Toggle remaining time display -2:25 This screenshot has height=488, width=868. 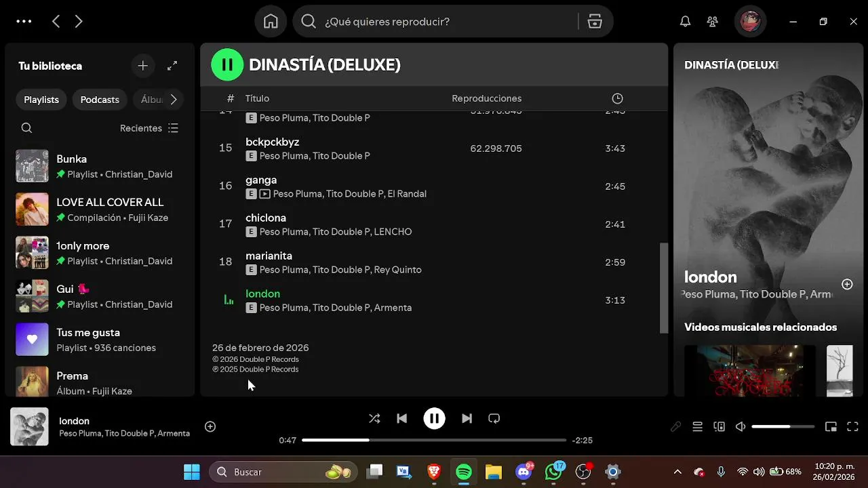(x=583, y=440)
